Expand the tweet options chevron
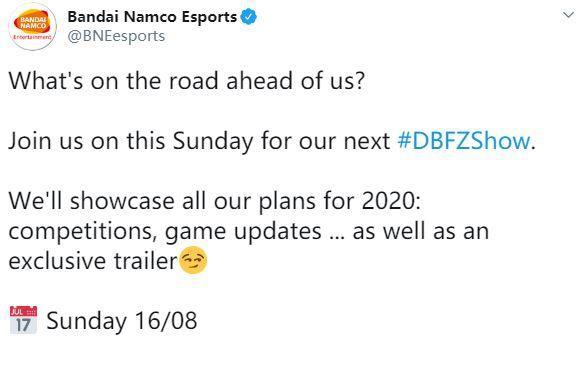Image resolution: width=583 pixels, height=367 pixels. coord(568,15)
